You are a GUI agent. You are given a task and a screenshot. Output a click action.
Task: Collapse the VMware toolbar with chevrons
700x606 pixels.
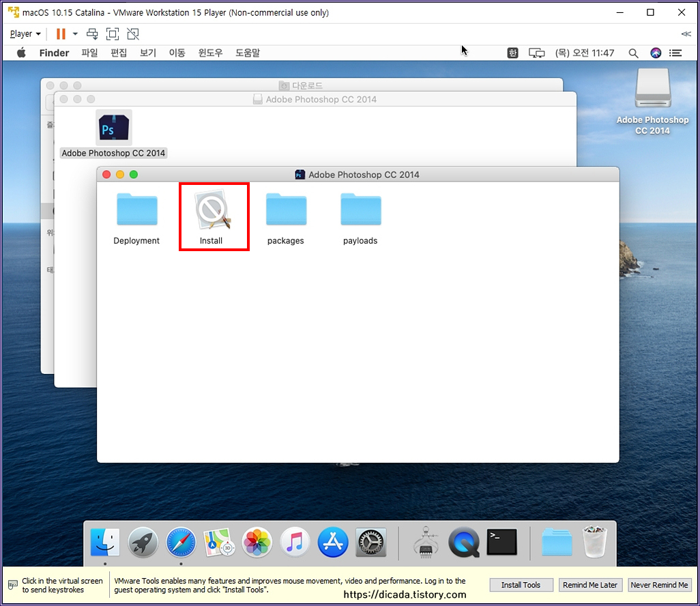pos(686,34)
